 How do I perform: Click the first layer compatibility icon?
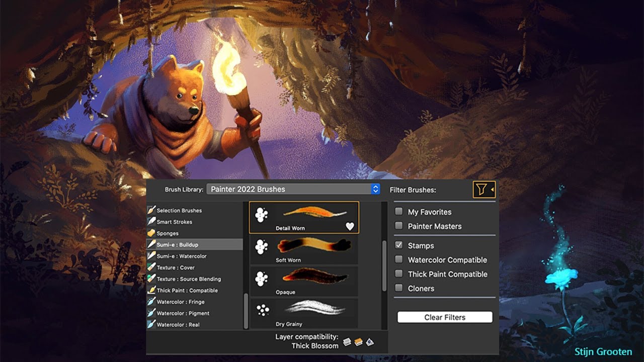tap(347, 342)
